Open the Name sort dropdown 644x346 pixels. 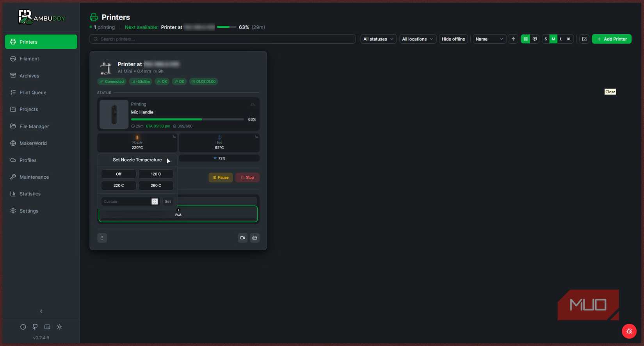click(x=489, y=39)
